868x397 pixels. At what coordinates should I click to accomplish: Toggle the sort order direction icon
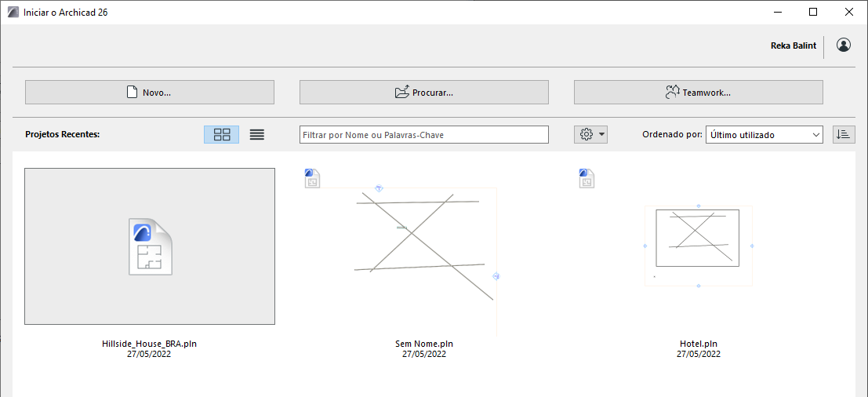[844, 134]
